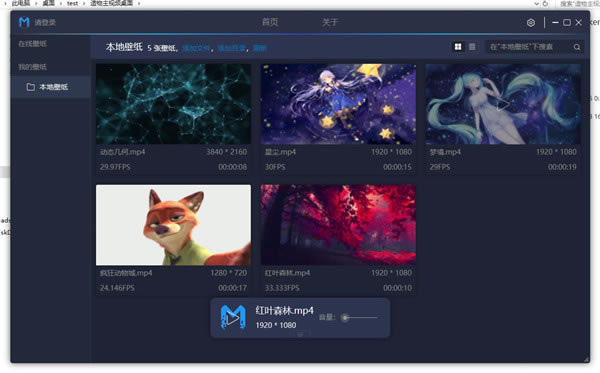
Task: Select the folder icon beside 本地壁纸
Action: click(x=31, y=87)
